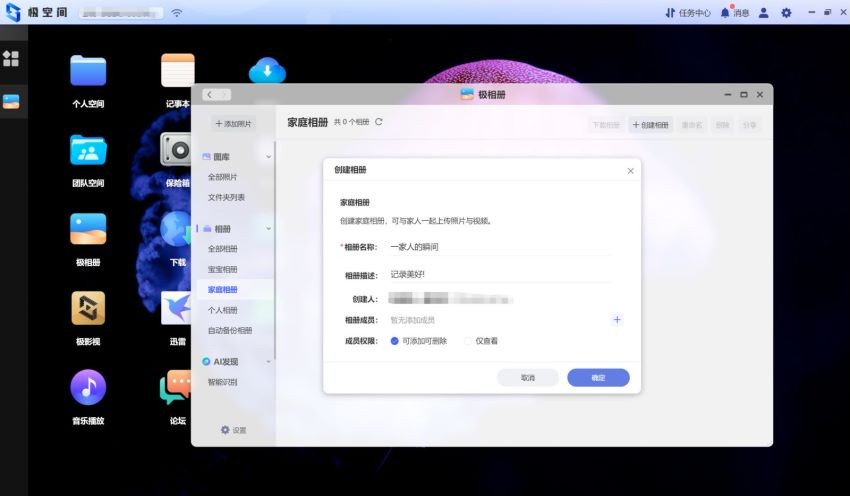The height and width of the screenshot is (496, 850).
Task: Cancel with 取消 button
Action: coord(528,378)
